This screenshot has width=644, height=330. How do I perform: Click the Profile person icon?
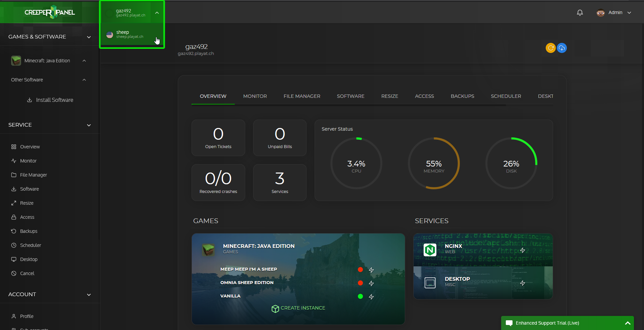(x=14, y=316)
